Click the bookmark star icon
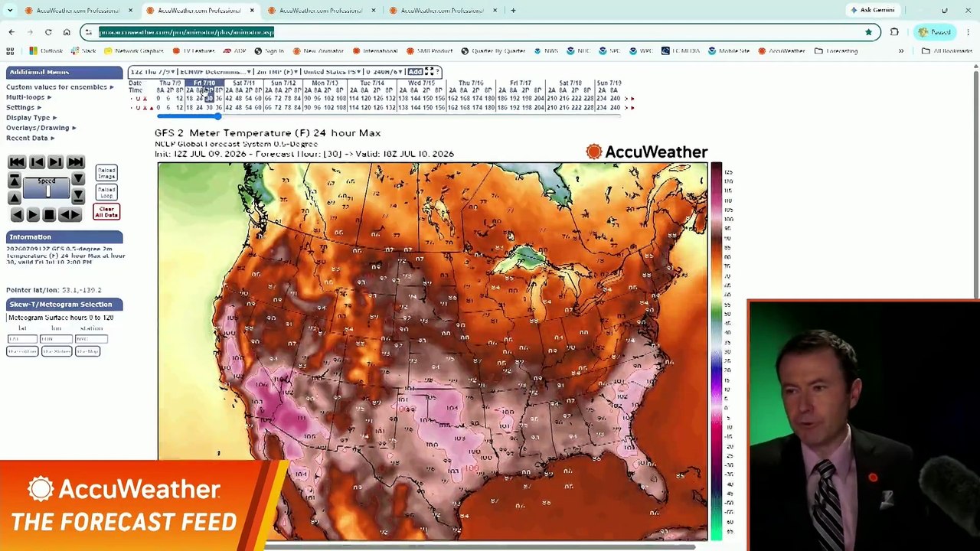Screen dimensions: 980x551 868,32
